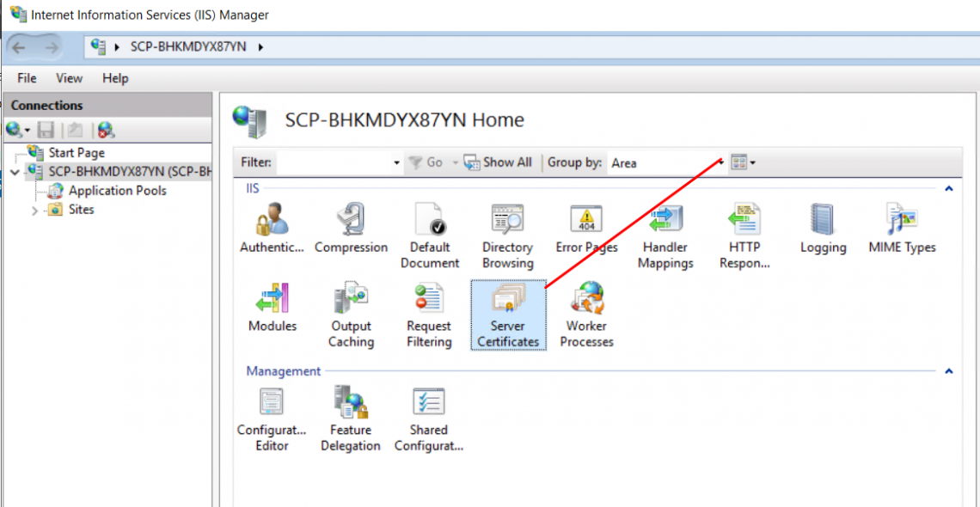Select the Feature Delegation icon
This screenshot has width=980, height=507.
click(351, 419)
